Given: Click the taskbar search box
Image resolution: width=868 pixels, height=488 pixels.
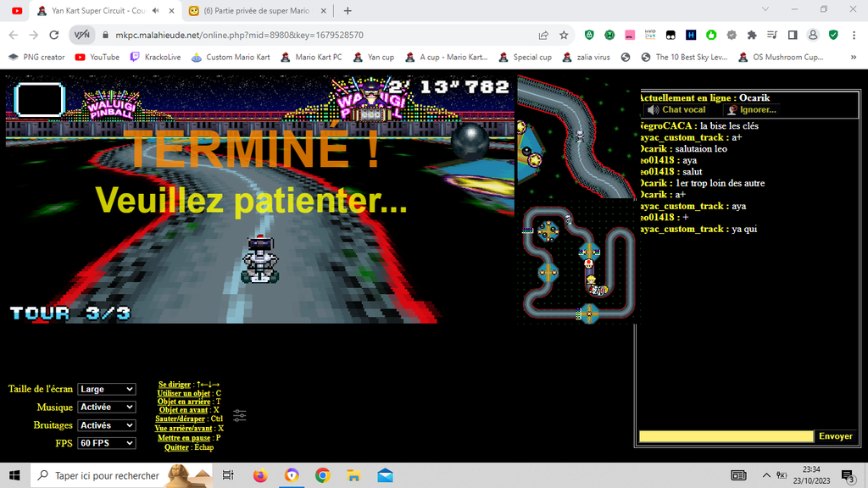Looking at the screenshot, I should [x=121, y=475].
